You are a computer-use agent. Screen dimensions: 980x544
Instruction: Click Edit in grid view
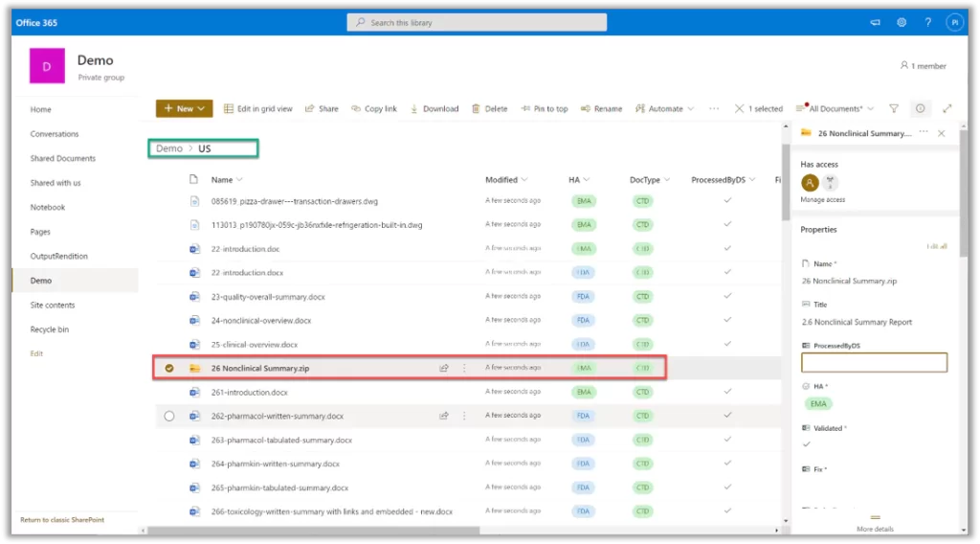click(x=258, y=109)
